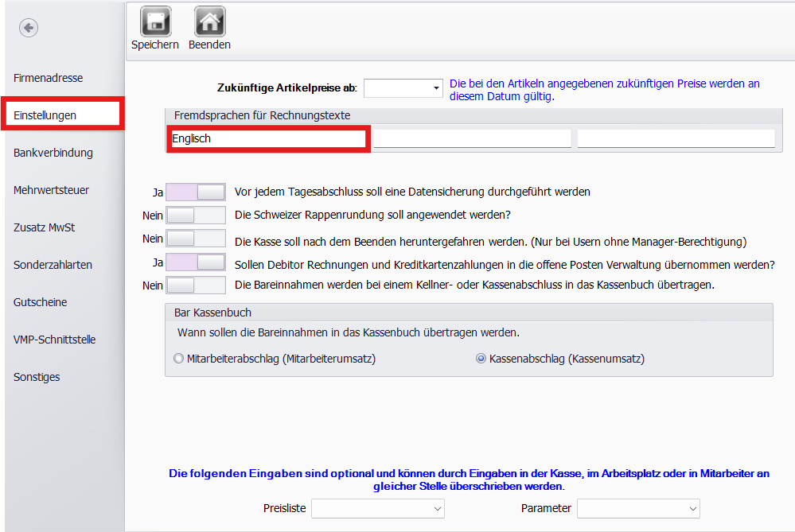
Task: Click the second empty Fremdsprachen field
Action: coord(471,138)
